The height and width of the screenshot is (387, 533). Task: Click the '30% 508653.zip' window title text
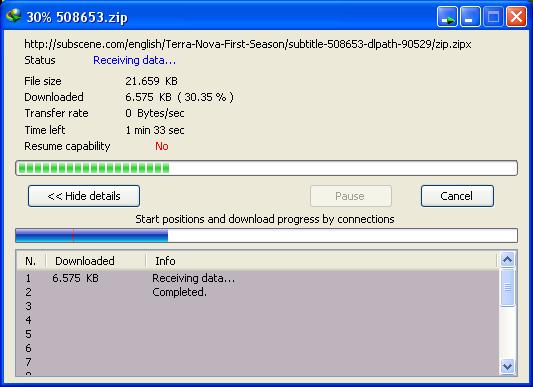pyautogui.click(x=77, y=17)
